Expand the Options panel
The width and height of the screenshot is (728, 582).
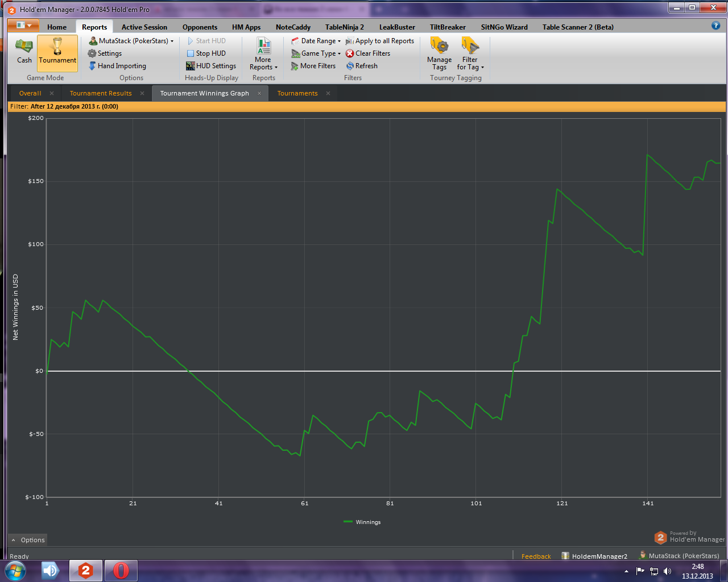[27, 540]
